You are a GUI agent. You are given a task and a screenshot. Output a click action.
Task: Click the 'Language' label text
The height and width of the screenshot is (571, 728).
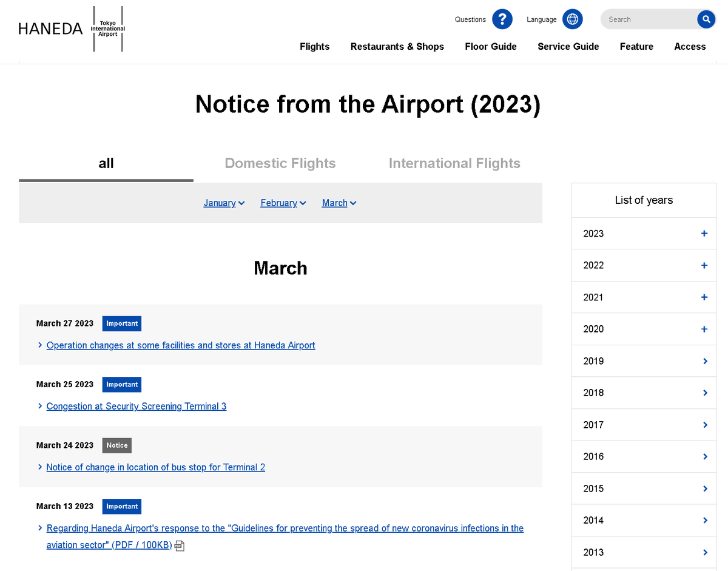(x=542, y=19)
